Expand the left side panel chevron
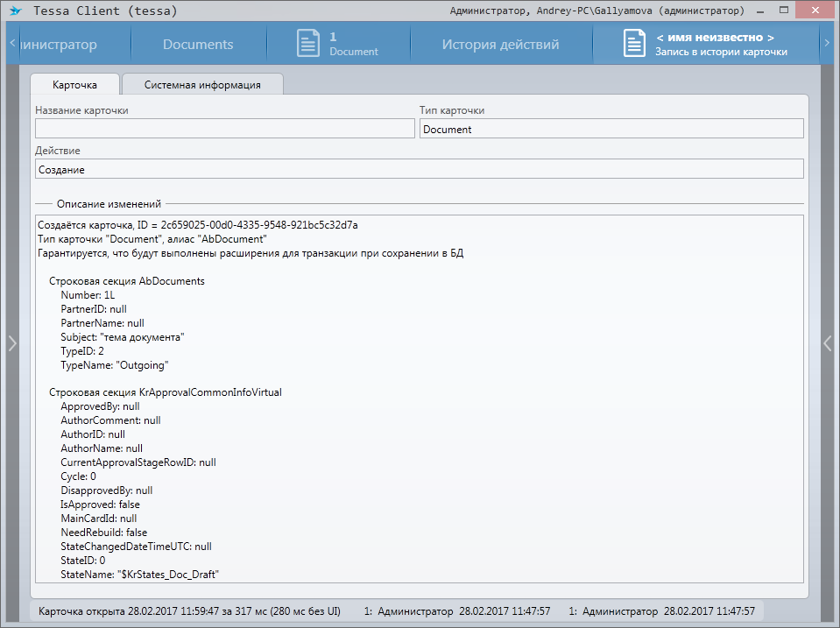This screenshot has width=840, height=628. coord(11,343)
